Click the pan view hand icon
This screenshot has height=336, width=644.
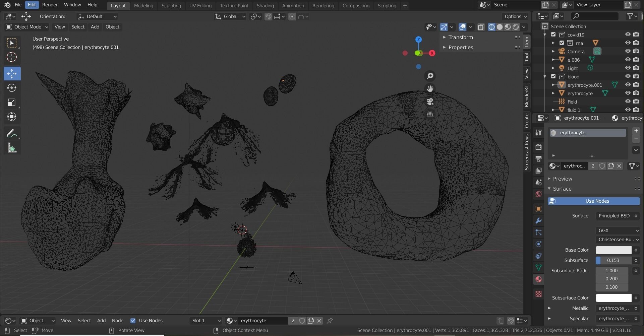click(x=430, y=89)
